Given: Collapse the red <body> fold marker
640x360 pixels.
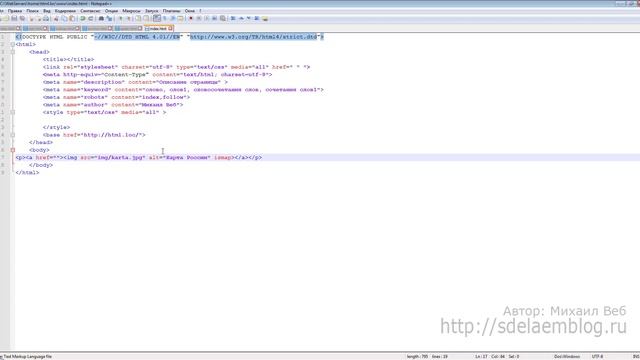Looking at the screenshot, I should click(x=13, y=150).
